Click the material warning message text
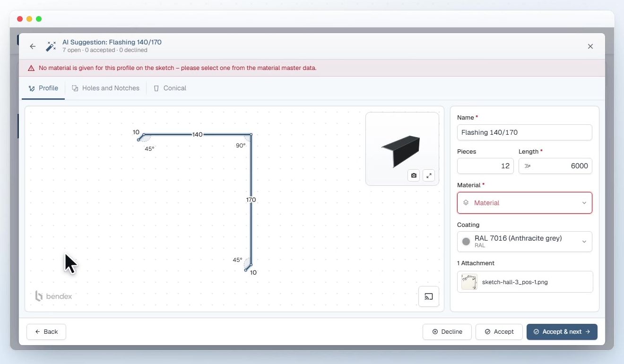This screenshot has width=624, height=364. coord(178,68)
